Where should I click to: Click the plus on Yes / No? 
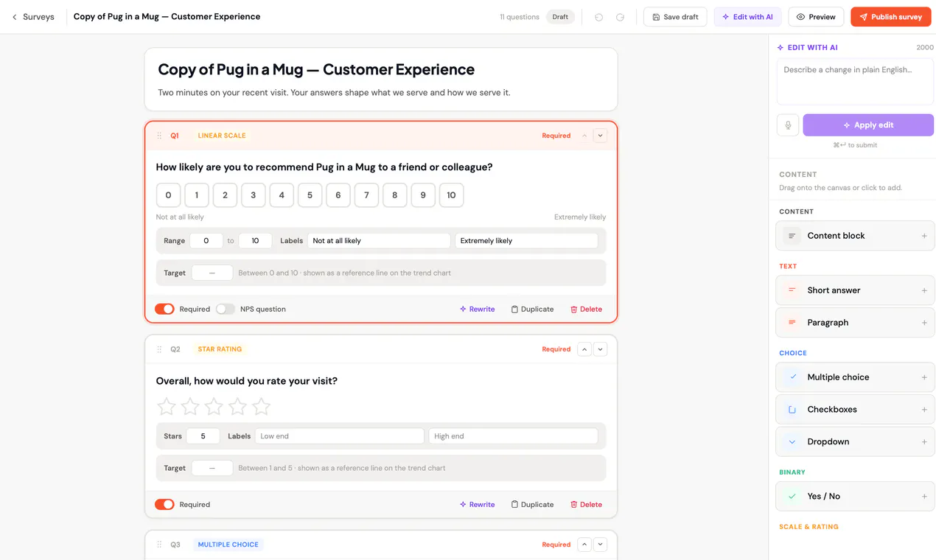pos(924,497)
